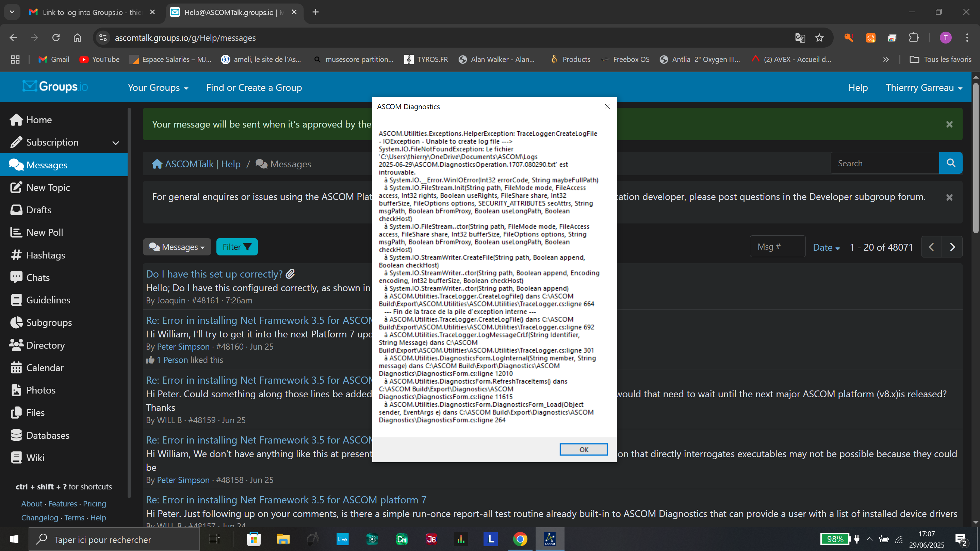Screen dimensions: 980x551
Task: Click OK in the ASCOM Diagnostics dialog
Action: pyautogui.click(x=583, y=449)
